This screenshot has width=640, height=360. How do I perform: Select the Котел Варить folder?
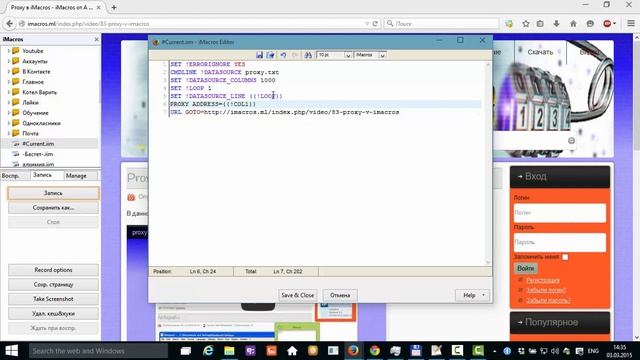(x=39, y=92)
